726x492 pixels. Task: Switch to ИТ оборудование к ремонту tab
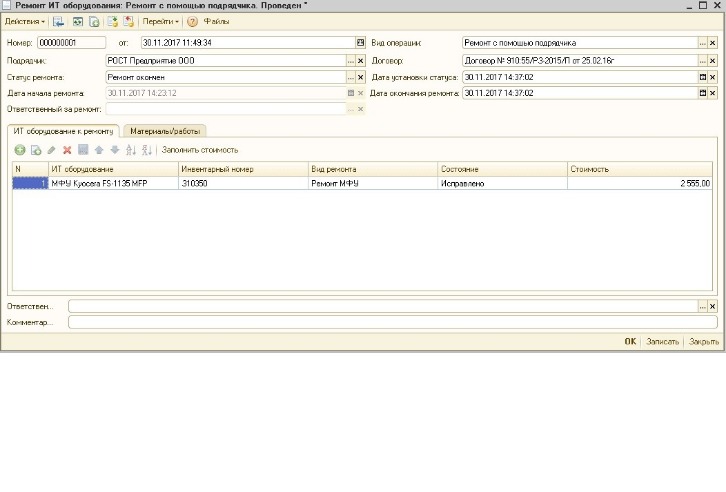coord(63,131)
